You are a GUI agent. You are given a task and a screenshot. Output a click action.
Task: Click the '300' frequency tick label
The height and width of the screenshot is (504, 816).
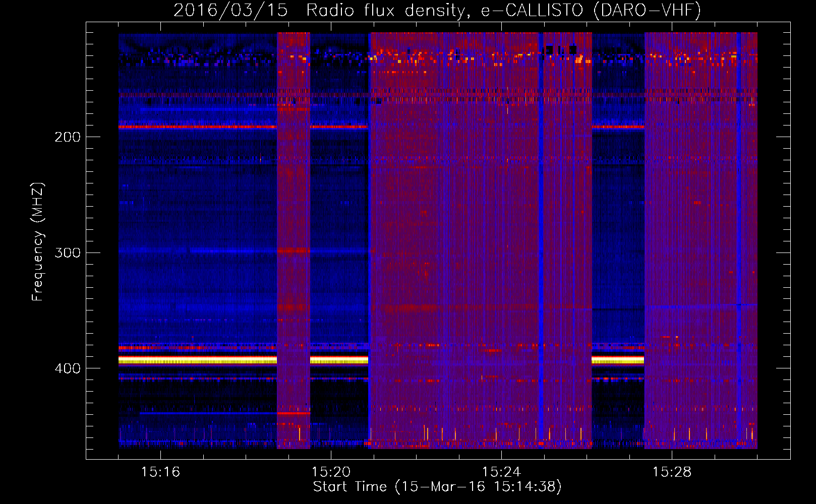click(67, 252)
